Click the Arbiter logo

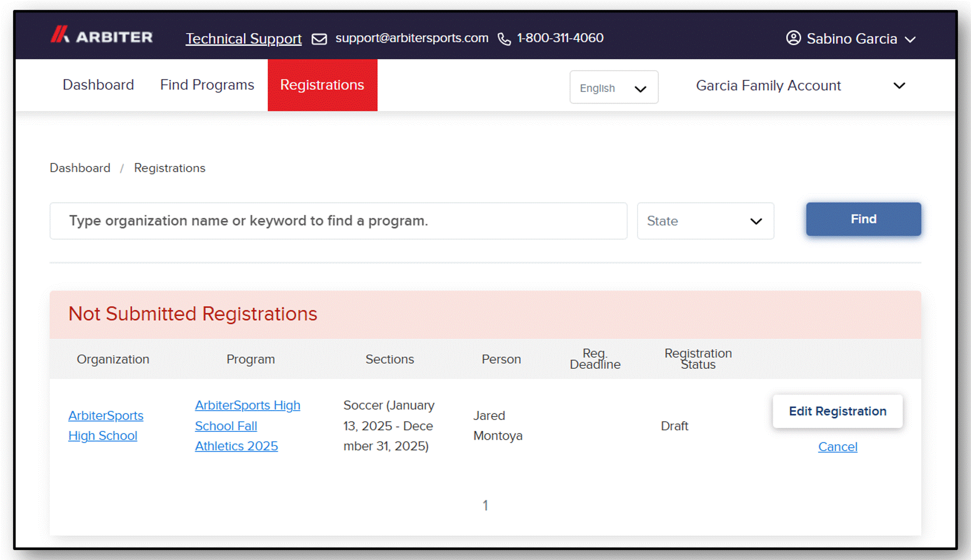[102, 35]
